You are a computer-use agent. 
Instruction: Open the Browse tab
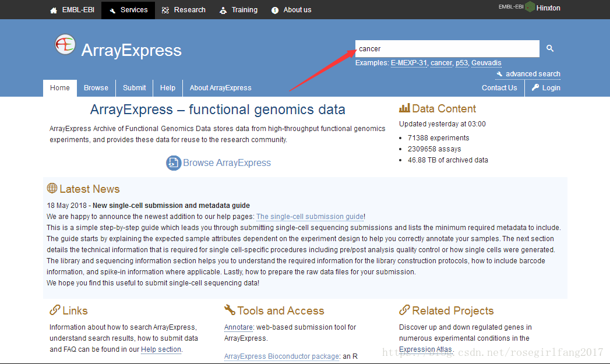[96, 88]
